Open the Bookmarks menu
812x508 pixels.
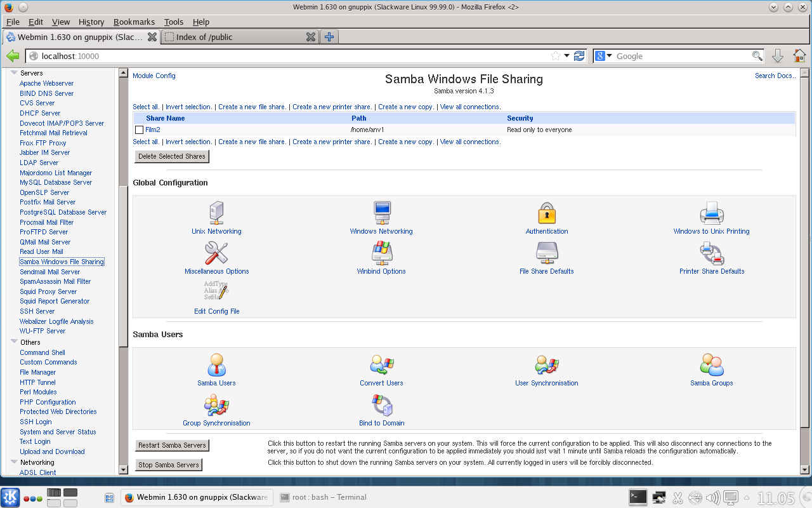[134, 22]
